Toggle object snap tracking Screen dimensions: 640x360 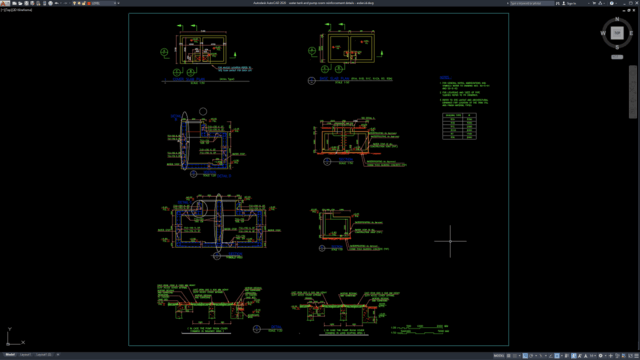tap(551, 356)
